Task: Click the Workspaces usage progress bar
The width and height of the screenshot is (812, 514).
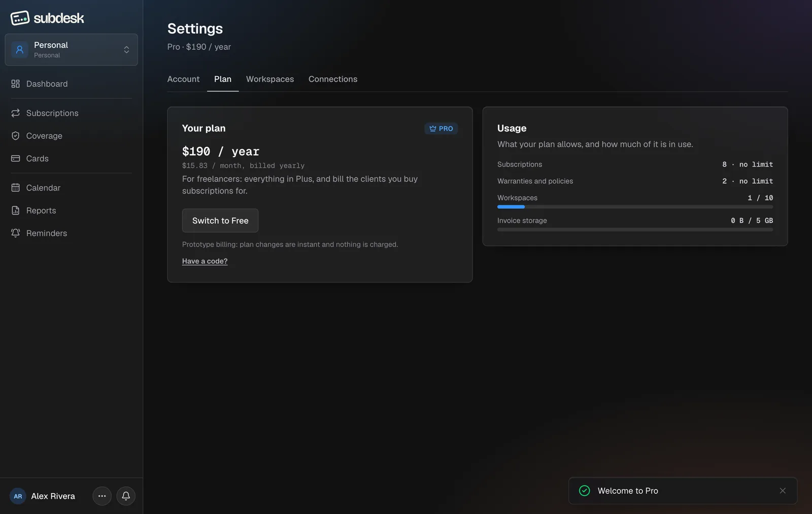Action: [x=635, y=207]
